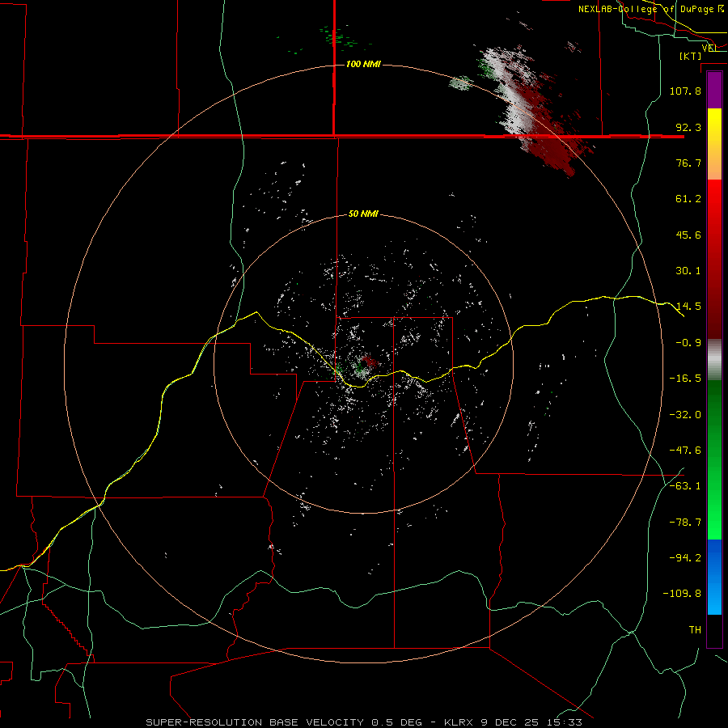This screenshot has width=728, height=728.
Task: Click the -16.5 velocity scale value
Action: point(685,379)
